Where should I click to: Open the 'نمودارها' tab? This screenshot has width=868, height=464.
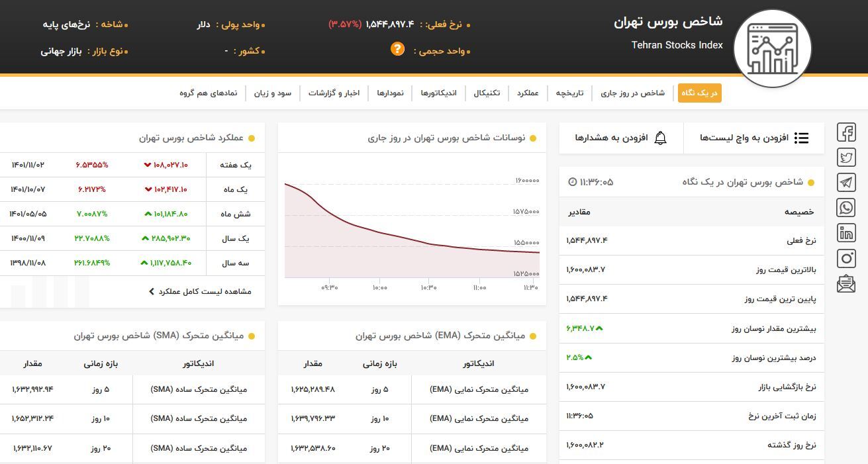coord(390,93)
